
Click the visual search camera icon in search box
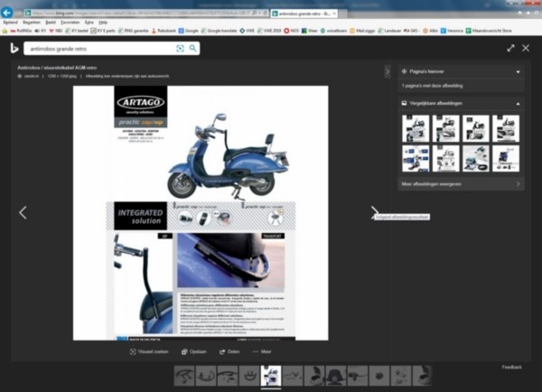click(x=180, y=48)
